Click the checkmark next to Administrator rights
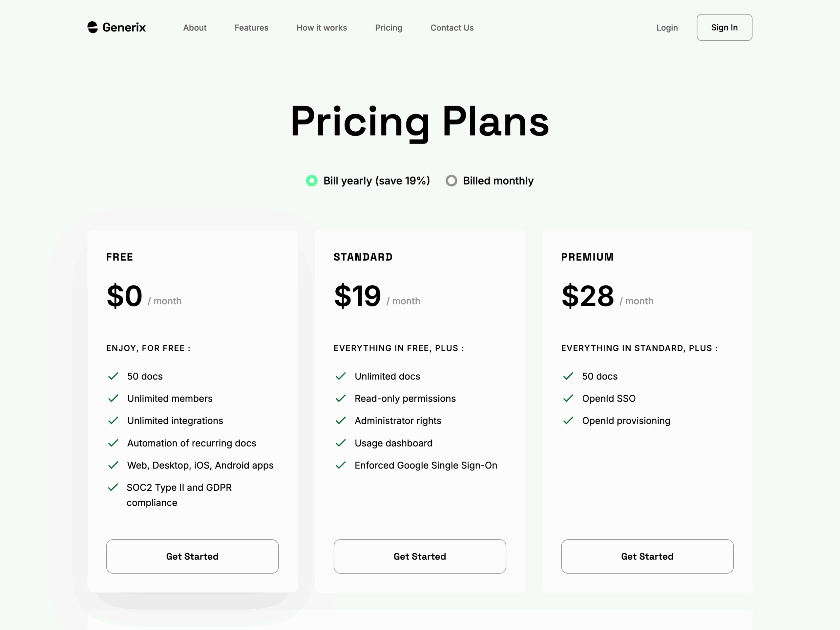Screen dimensions: 840x630 (x=341, y=421)
